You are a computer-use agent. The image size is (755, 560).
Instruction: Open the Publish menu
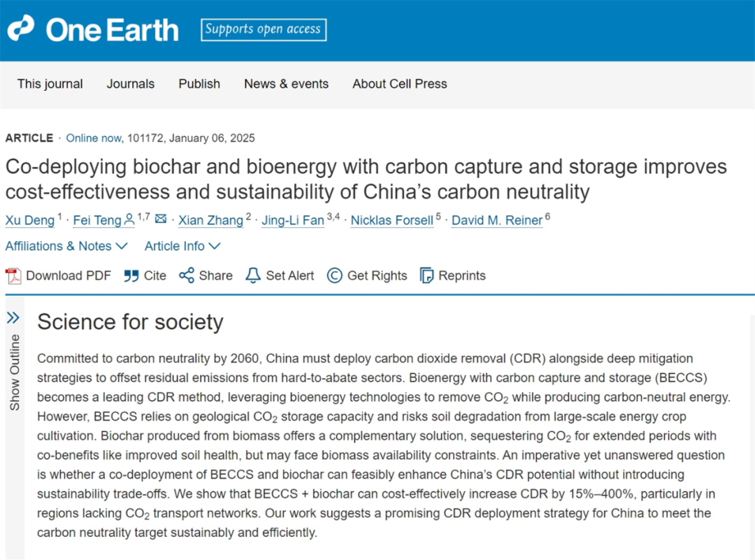199,84
